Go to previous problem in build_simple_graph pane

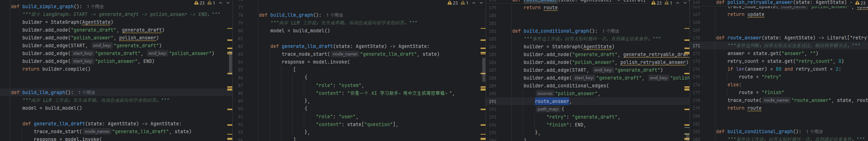tap(221, 3)
